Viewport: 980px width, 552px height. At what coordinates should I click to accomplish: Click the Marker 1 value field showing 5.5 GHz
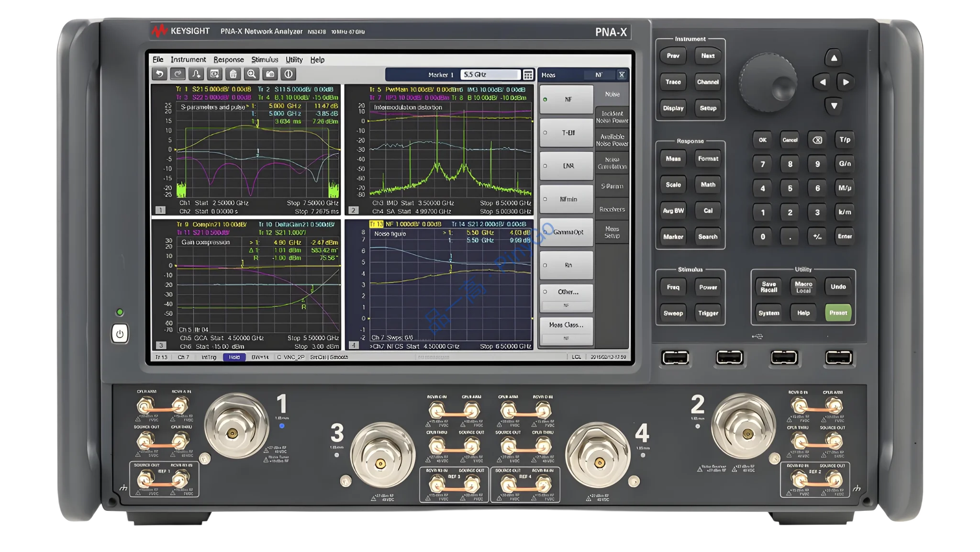click(x=490, y=75)
